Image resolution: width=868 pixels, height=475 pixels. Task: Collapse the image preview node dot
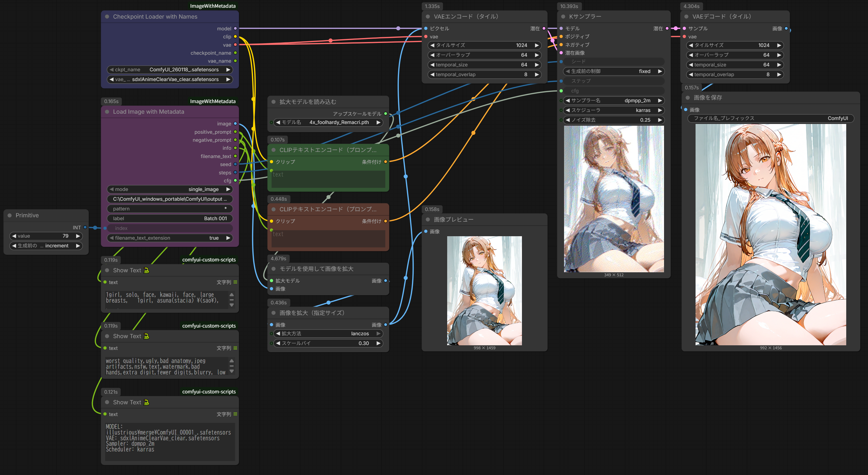pyautogui.click(x=428, y=220)
